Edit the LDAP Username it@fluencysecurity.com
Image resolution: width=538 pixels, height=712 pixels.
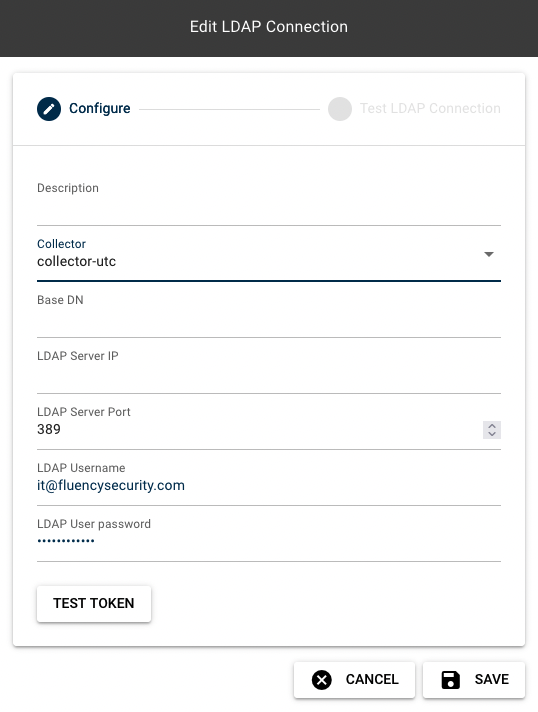[111, 485]
